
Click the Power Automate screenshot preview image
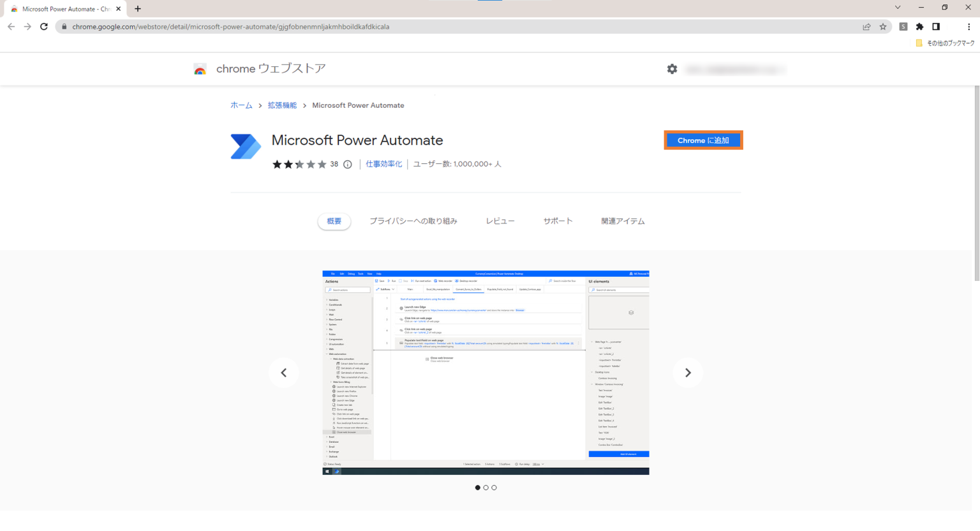(x=486, y=373)
